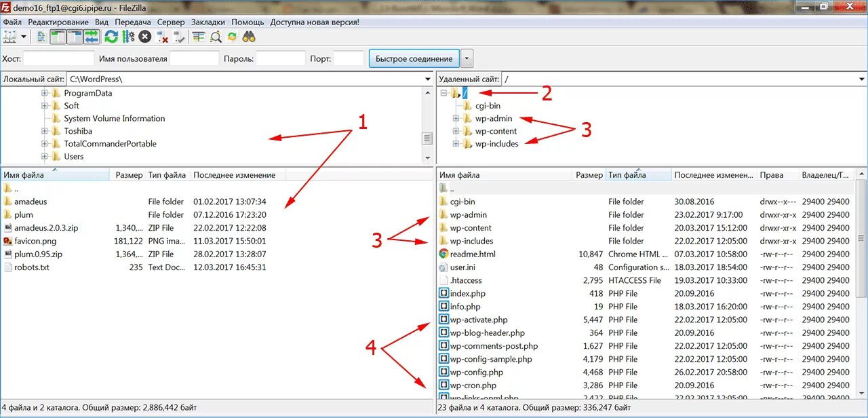Image resolution: width=868 pixels, height=418 pixels.
Task: Refresh file and folder lists
Action: pos(111,37)
